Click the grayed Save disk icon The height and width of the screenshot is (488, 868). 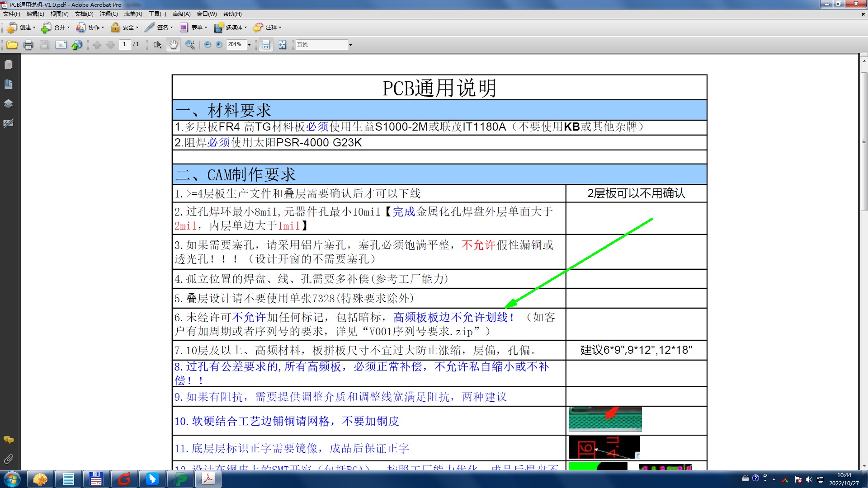tap(44, 45)
